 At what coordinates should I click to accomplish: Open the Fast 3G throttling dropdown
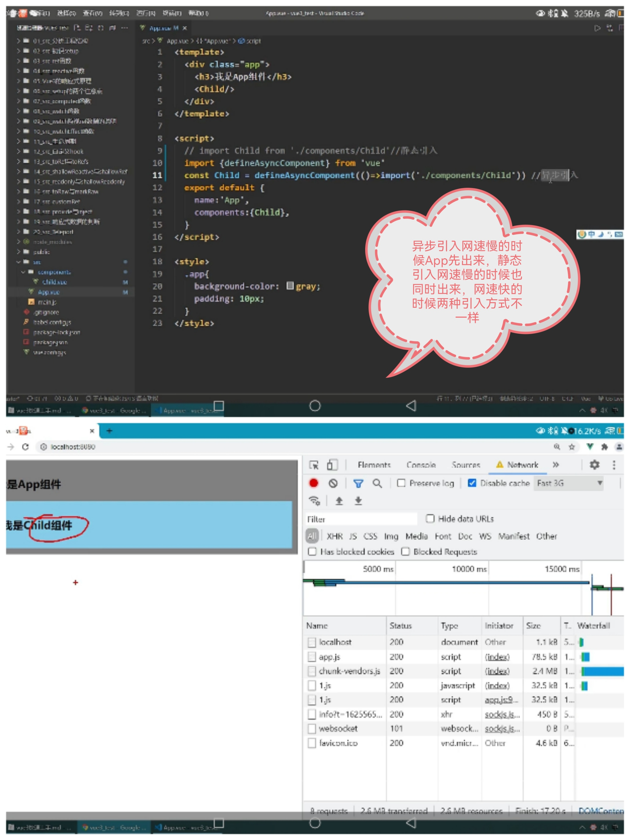[568, 483]
